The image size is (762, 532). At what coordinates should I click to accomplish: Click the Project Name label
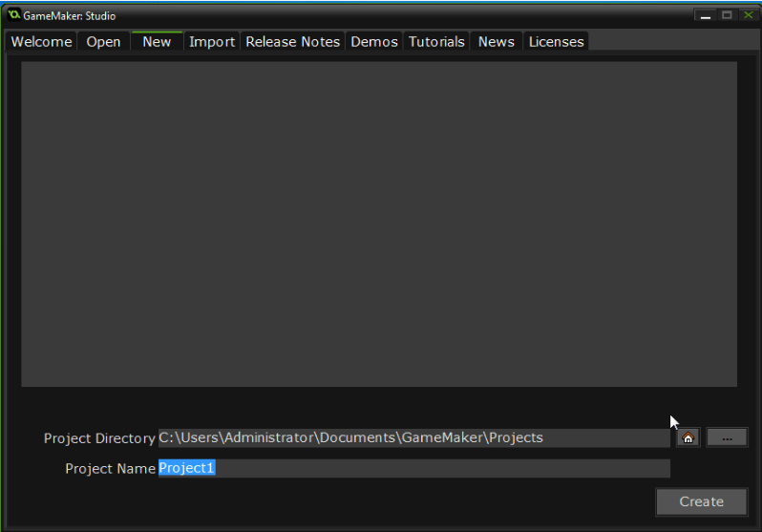point(111,468)
